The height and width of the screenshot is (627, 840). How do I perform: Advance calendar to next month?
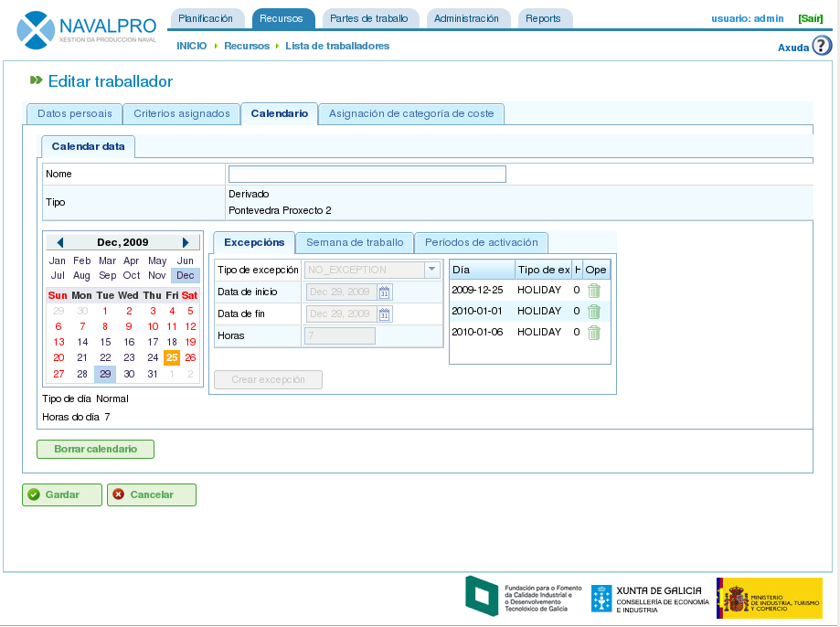point(186,243)
